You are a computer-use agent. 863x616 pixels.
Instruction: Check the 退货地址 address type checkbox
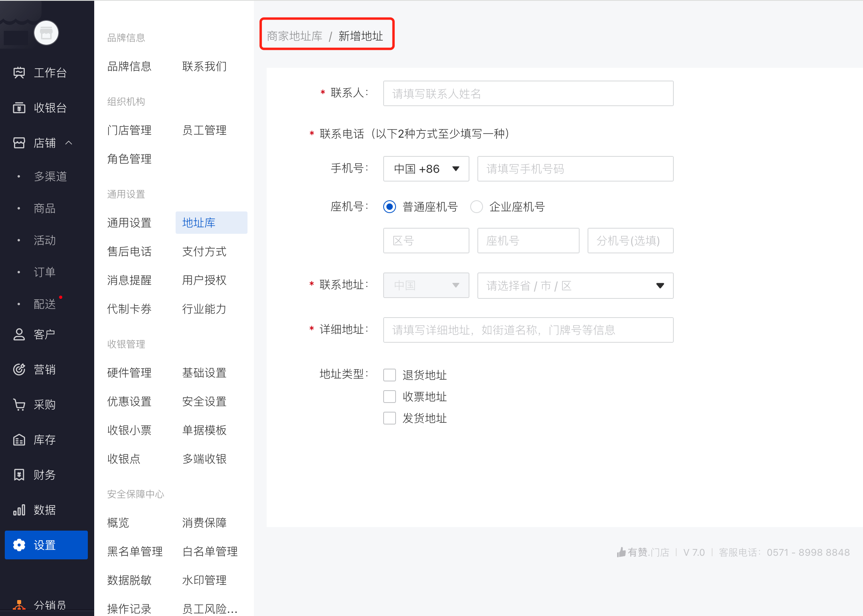click(389, 375)
